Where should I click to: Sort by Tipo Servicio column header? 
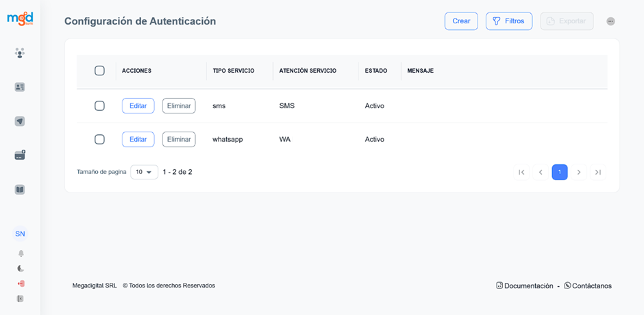234,71
